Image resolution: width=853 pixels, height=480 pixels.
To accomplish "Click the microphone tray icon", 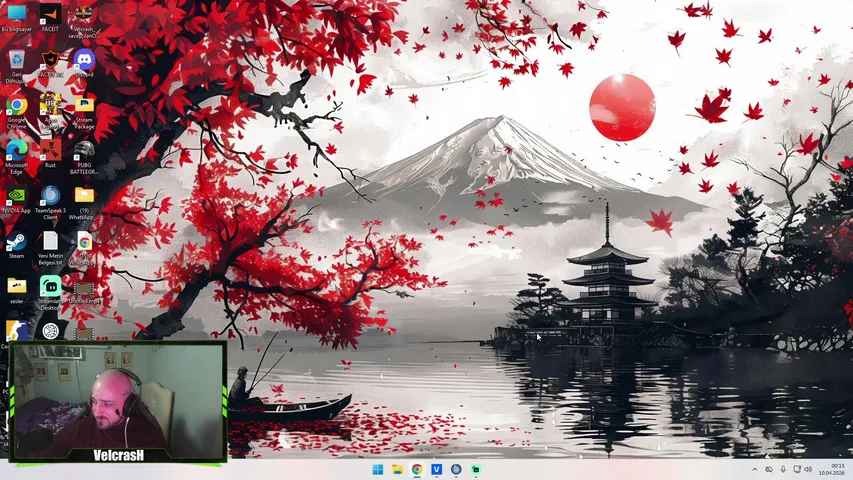I will click(783, 469).
